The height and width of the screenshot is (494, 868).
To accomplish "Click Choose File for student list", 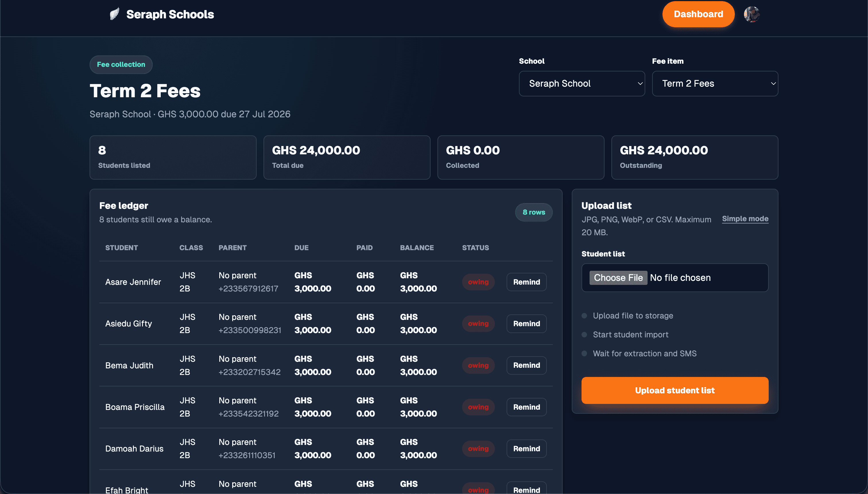I will click(x=618, y=277).
